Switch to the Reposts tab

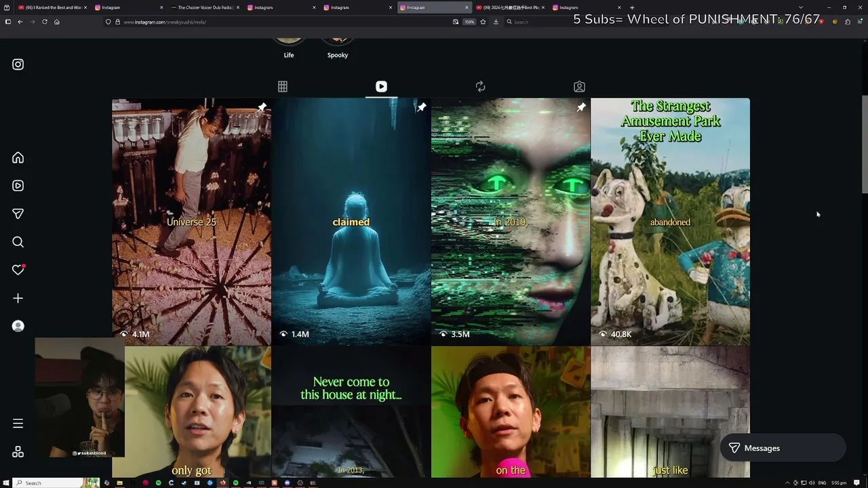(480, 87)
